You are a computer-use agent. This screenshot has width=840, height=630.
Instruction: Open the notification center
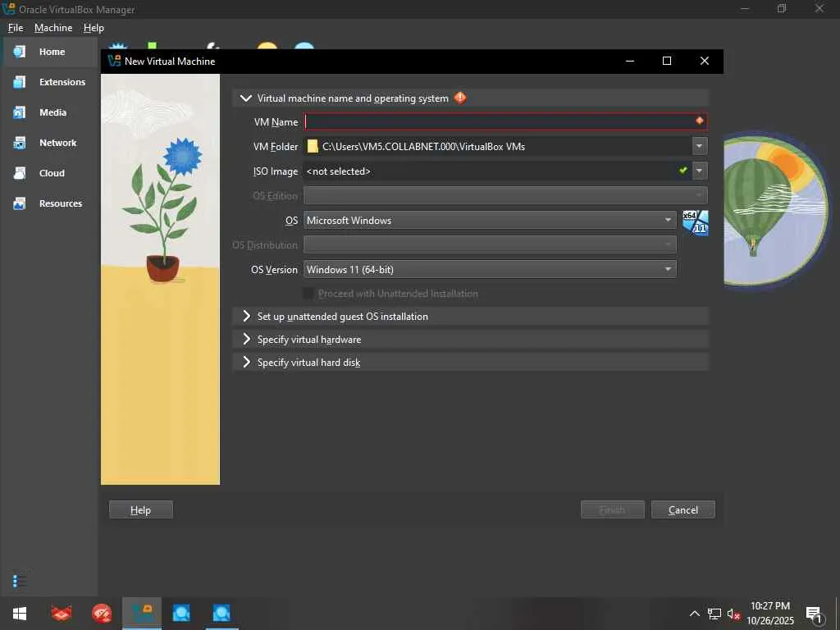(815, 614)
